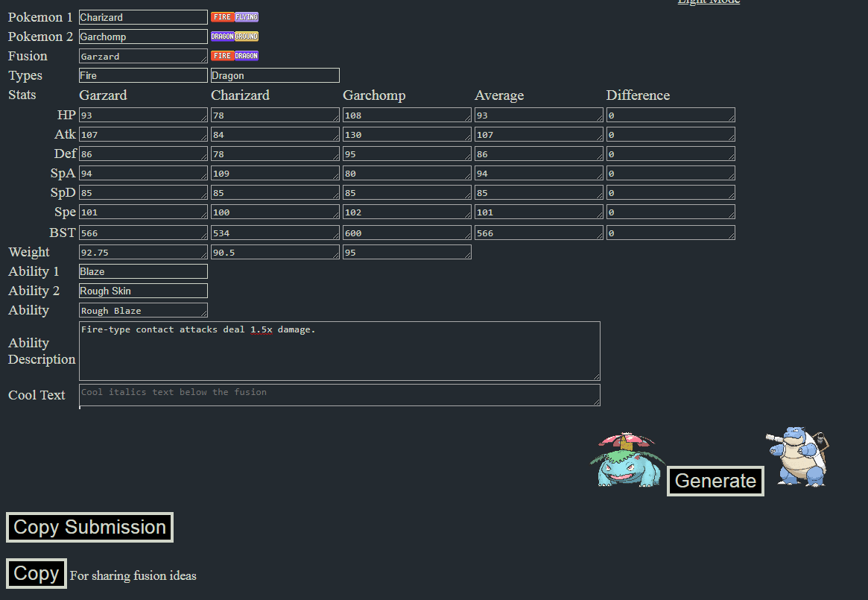Edit the fused Ability field Rough Blaze
Screen dimensions: 868x600
tap(143, 310)
